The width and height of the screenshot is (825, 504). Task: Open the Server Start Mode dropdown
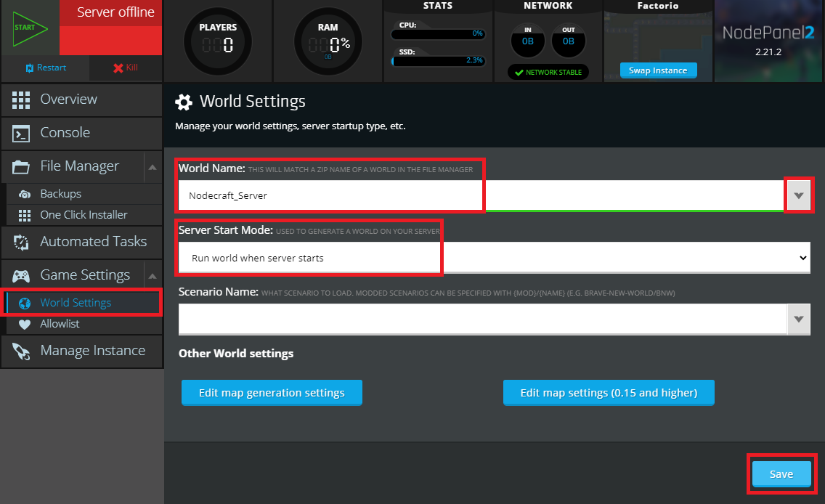click(x=494, y=258)
